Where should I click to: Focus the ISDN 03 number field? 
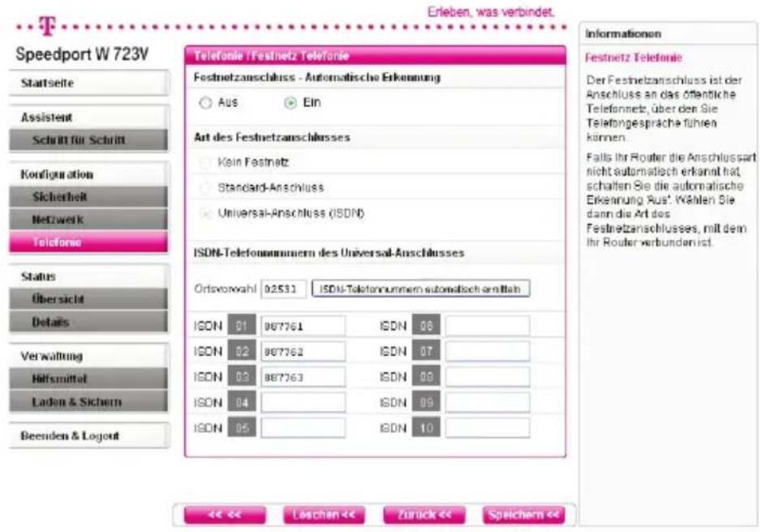[303, 377]
